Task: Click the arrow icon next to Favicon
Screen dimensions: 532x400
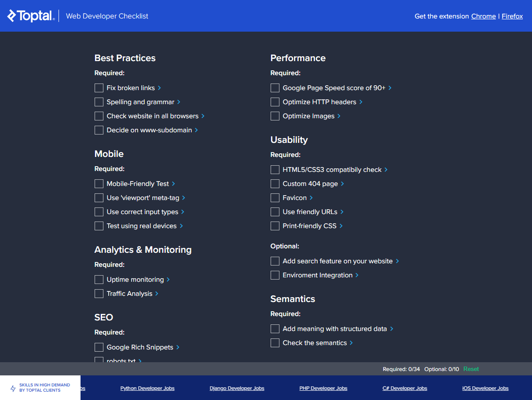Action: 311,198
